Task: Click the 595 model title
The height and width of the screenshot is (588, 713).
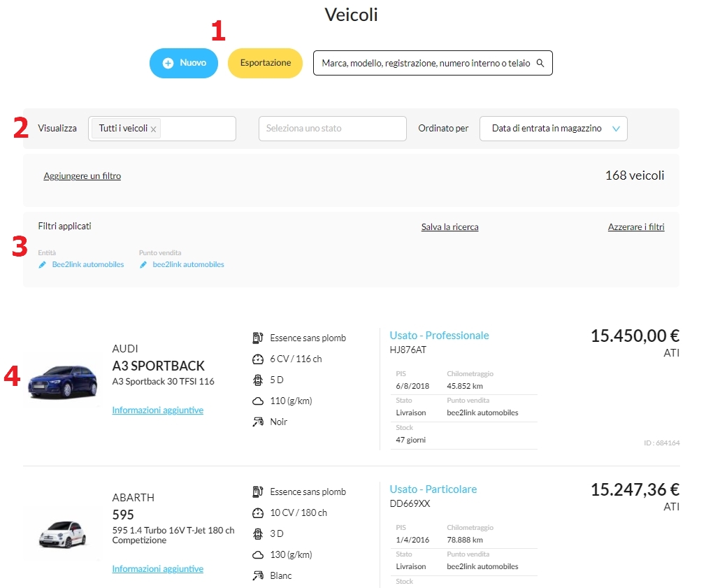Action: tap(123, 515)
